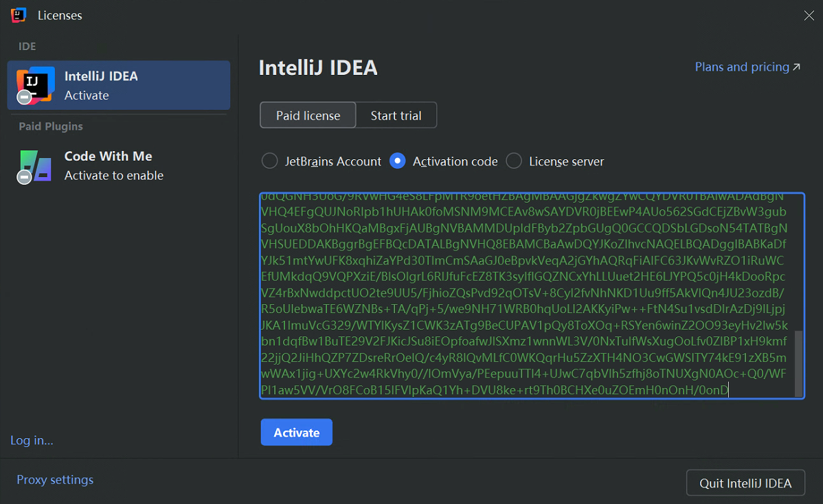Switch to the Start trial tab

396,115
